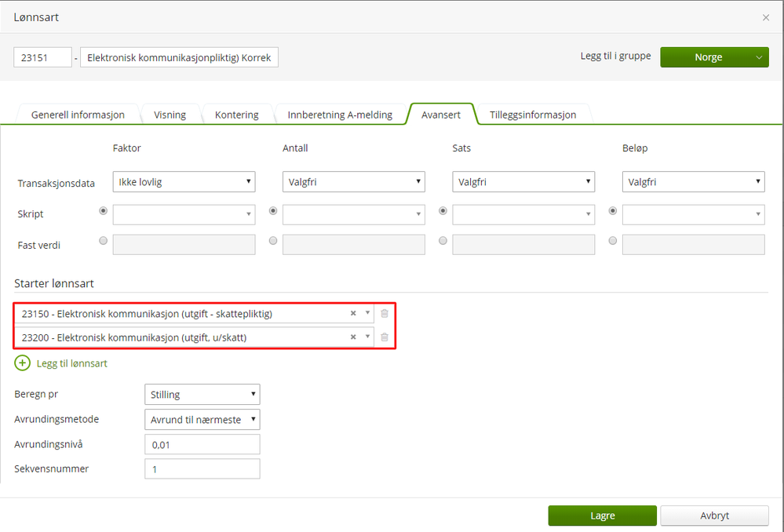Focus the Avrundingsnivå input field
Viewport: 784px width, 532px height.
[202, 445]
